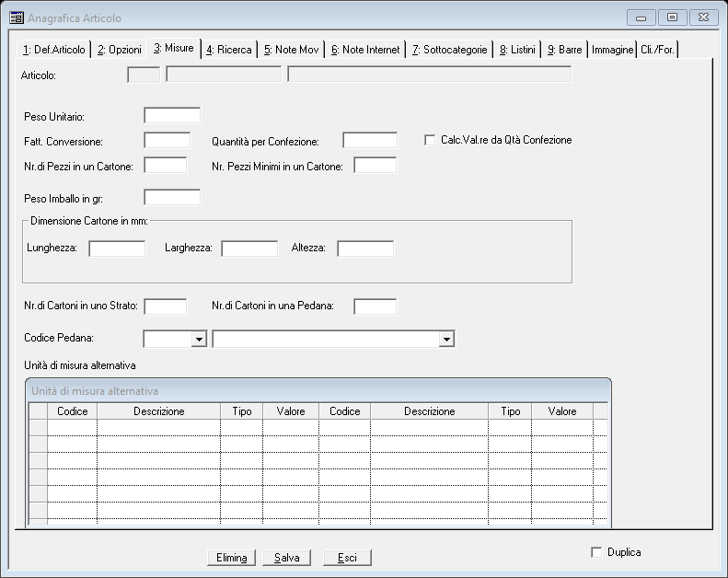The width and height of the screenshot is (728, 578).
Task: Enable Calc.Val.re da Qtà Confezione checkbox
Action: [430, 140]
